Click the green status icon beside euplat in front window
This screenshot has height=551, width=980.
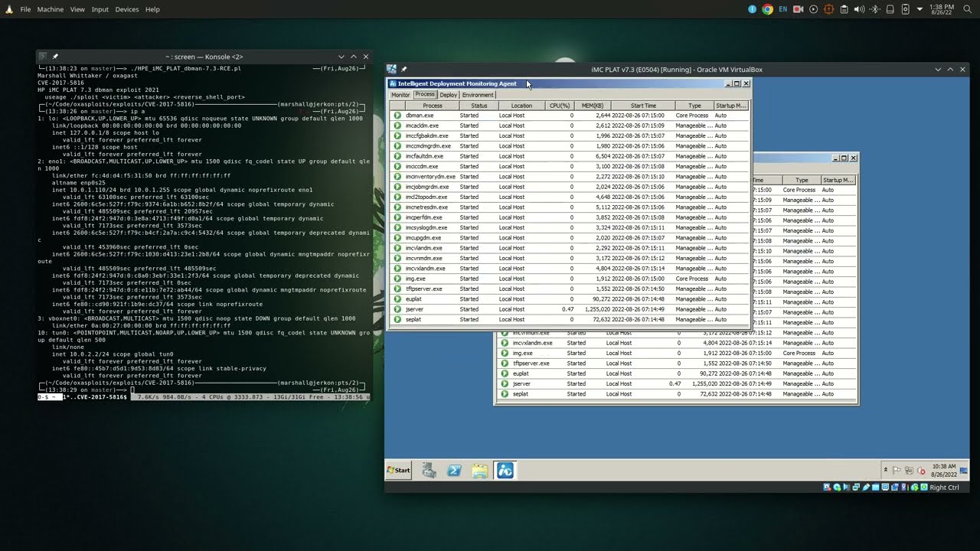tap(397, 299)
